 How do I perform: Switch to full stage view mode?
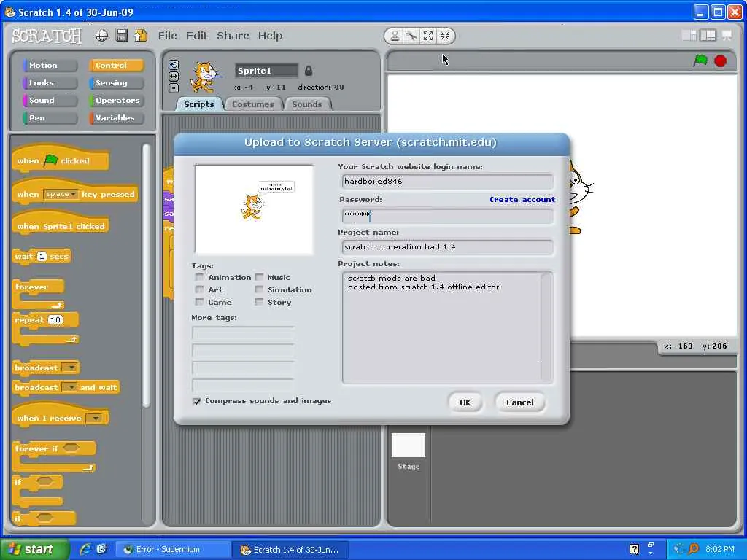pyautogui.click(x=708, y=36)
